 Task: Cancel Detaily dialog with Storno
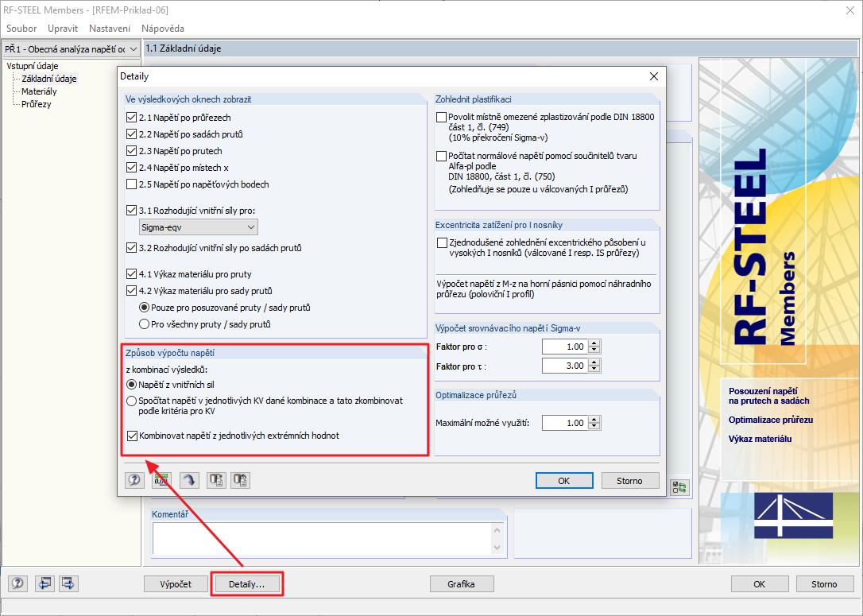tap(629, 481)
